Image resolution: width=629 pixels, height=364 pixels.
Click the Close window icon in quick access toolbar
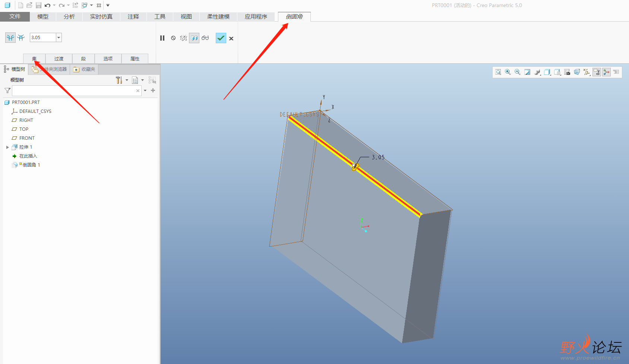[x=99, y=5]
